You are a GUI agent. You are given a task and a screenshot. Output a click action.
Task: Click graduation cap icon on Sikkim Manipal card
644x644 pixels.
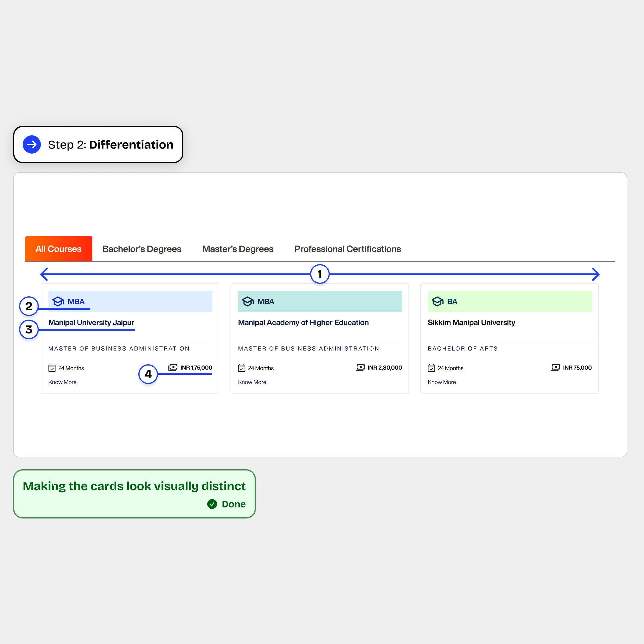tap(437, 301)
